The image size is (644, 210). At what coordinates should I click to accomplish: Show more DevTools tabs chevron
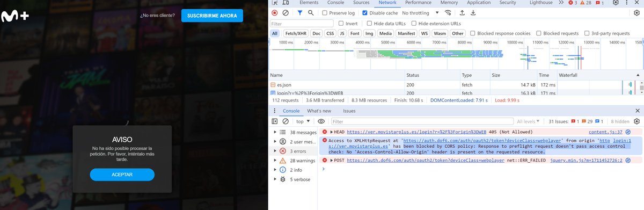point(561,3)
